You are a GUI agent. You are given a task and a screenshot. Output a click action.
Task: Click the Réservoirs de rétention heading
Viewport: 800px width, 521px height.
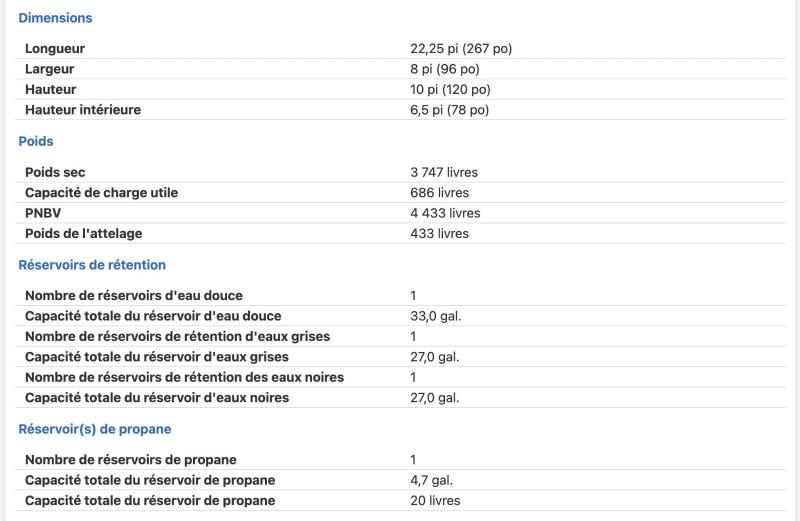tap(92, 265)
